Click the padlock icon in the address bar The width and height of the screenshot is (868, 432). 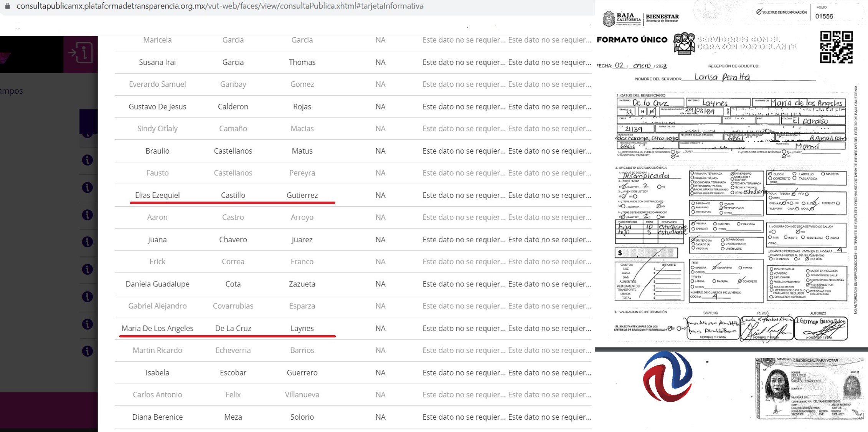click(x=7, y=6)
